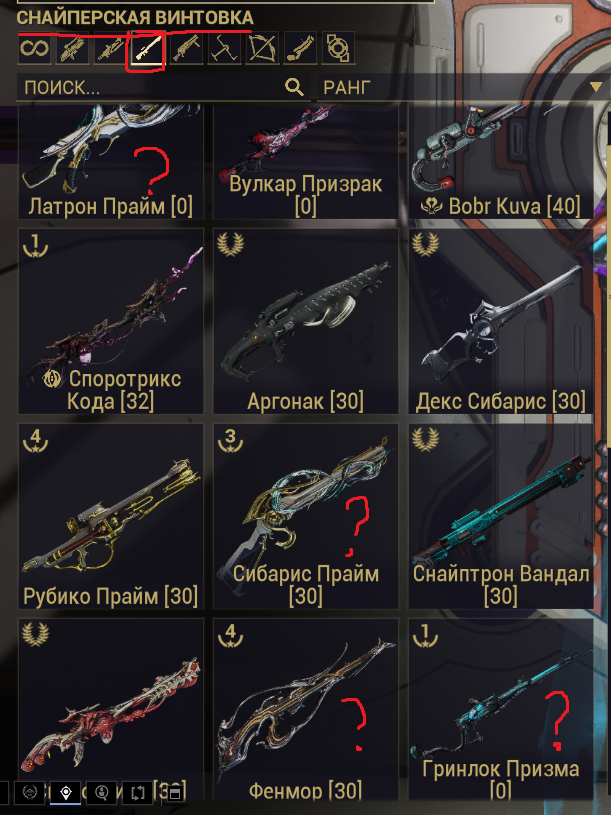
Task: Choose the Гринлок Призма weapon
Action: pos(501,709)
